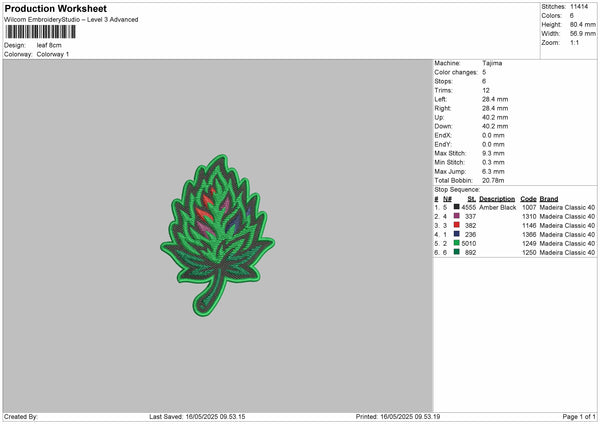Click the stitches count '11414'

click(x=579, y=7)
